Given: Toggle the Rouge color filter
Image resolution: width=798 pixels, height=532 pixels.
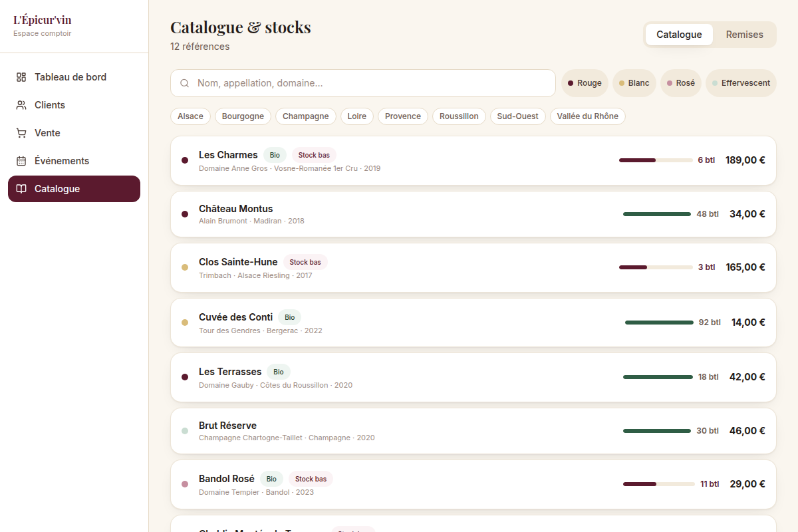Looking at the screenshot, I should [x=585, y=83].
